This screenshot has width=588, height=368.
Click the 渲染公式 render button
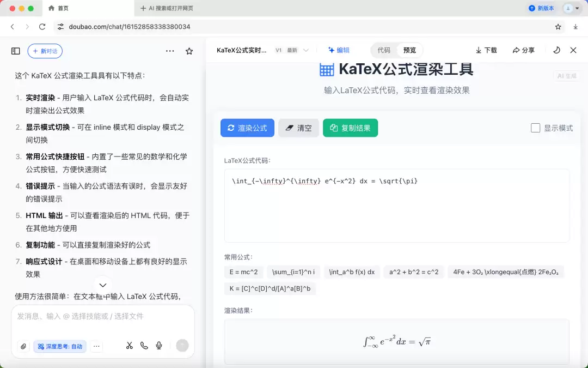click(247, 128)
